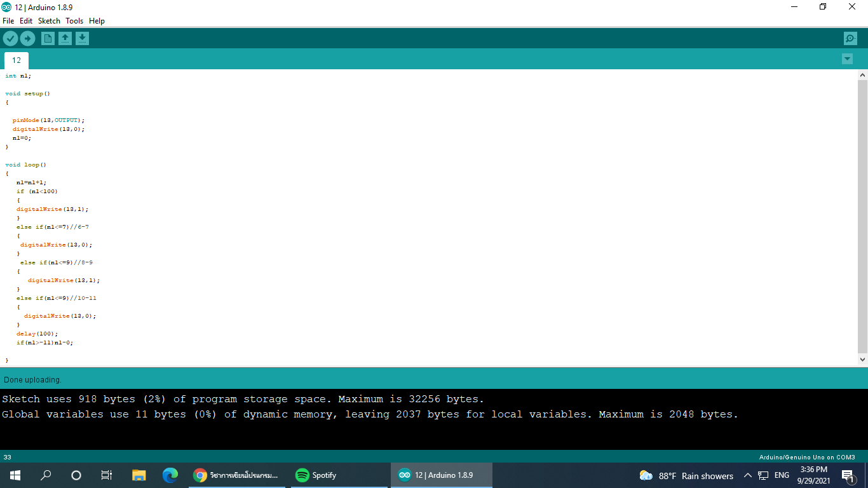Select the sketch tab named 12
The height and width of the screenshot is (488, 868).
17,60
